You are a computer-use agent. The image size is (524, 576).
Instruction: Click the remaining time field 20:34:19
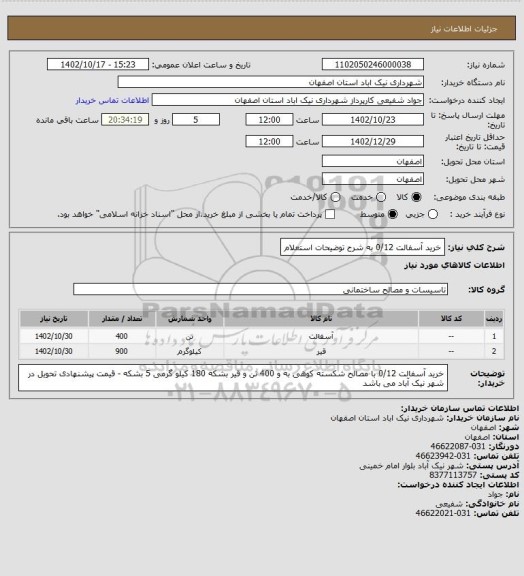pos(125,120)
